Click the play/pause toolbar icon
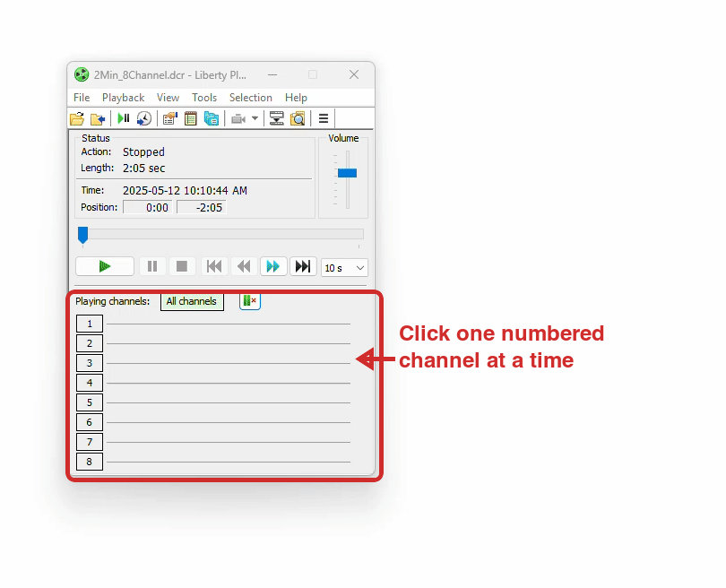Image resolution: width=726 pixels, height=588 pixels. point(124,119)
